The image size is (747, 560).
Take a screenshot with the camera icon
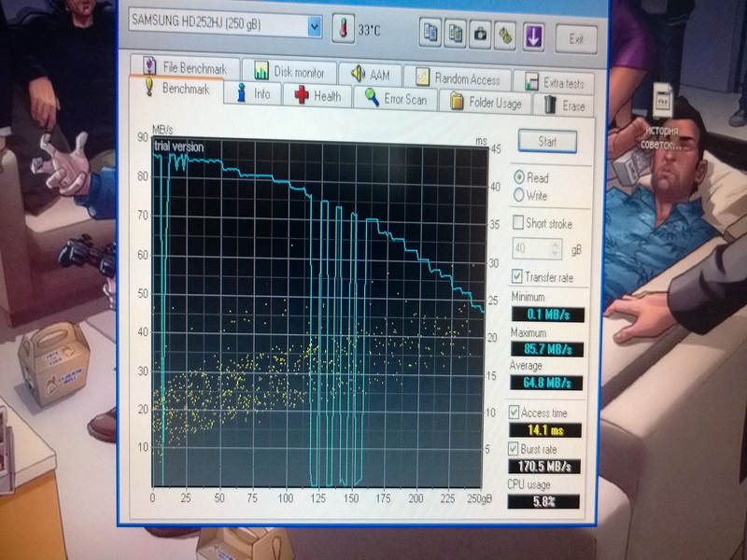click(x=480, y=35)
